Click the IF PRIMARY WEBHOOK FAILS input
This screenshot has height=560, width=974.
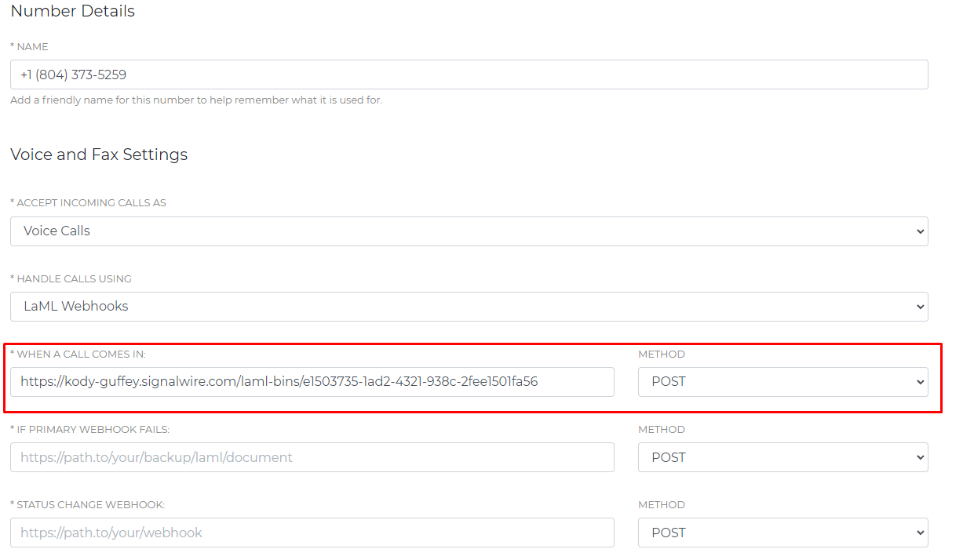point(312,457)
